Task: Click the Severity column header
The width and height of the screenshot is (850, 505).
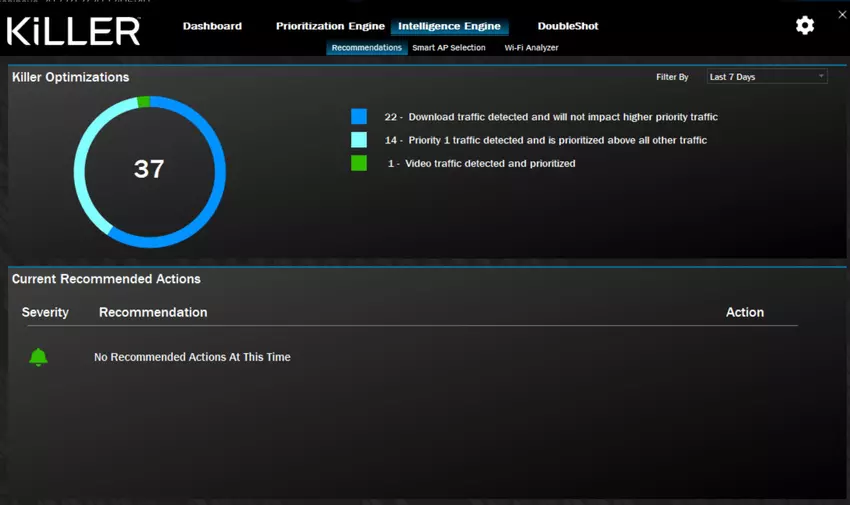Action: [x=45, y=313]
